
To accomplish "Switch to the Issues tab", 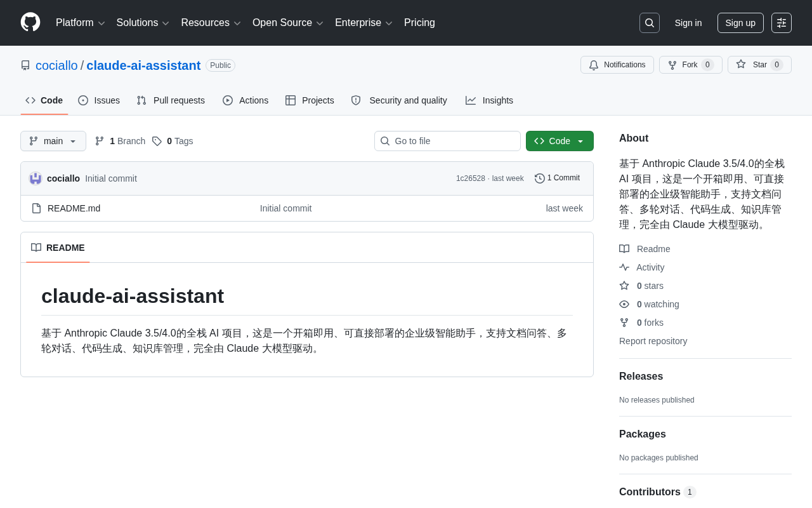I will [x=99, y=100].
